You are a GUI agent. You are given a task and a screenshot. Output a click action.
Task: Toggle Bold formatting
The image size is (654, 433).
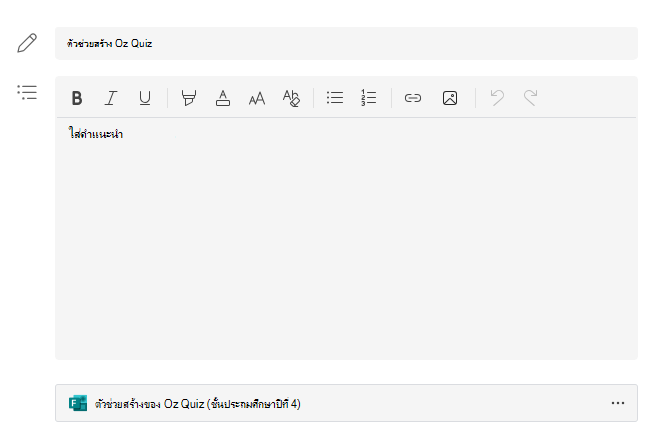pos(77,98)
